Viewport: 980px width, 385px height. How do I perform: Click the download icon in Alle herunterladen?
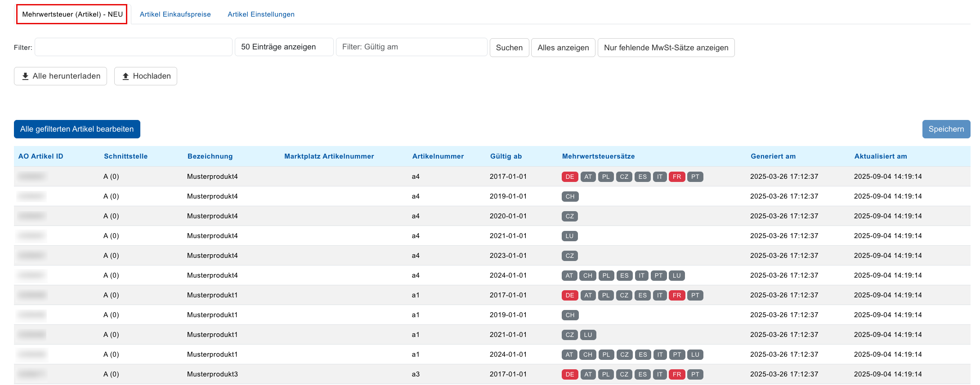pos(25,76)
